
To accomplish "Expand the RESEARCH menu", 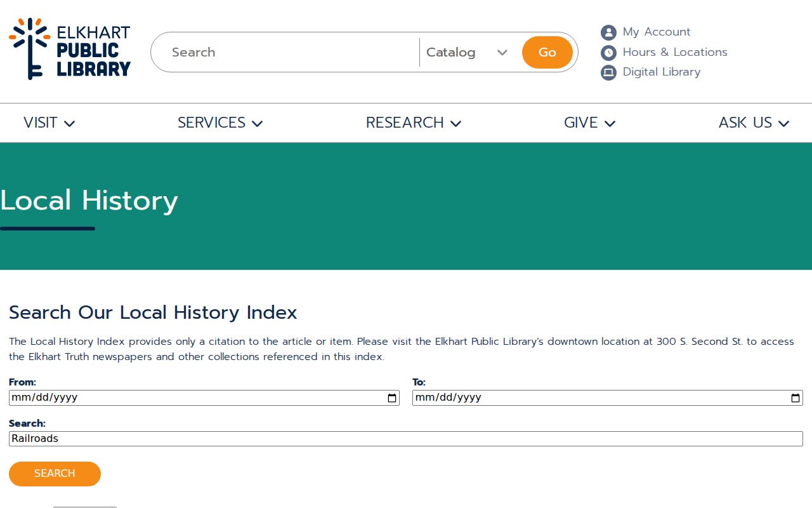I will tap(414, 123).
